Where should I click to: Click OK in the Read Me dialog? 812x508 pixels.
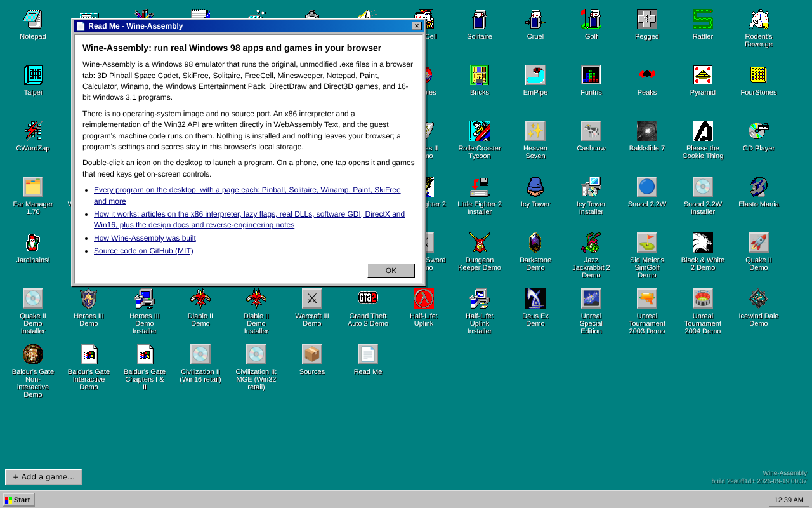tap(391, 271)
